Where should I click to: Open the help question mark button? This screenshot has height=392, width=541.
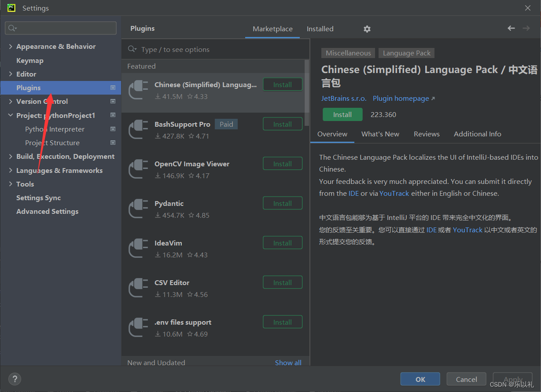pos(15,379)
